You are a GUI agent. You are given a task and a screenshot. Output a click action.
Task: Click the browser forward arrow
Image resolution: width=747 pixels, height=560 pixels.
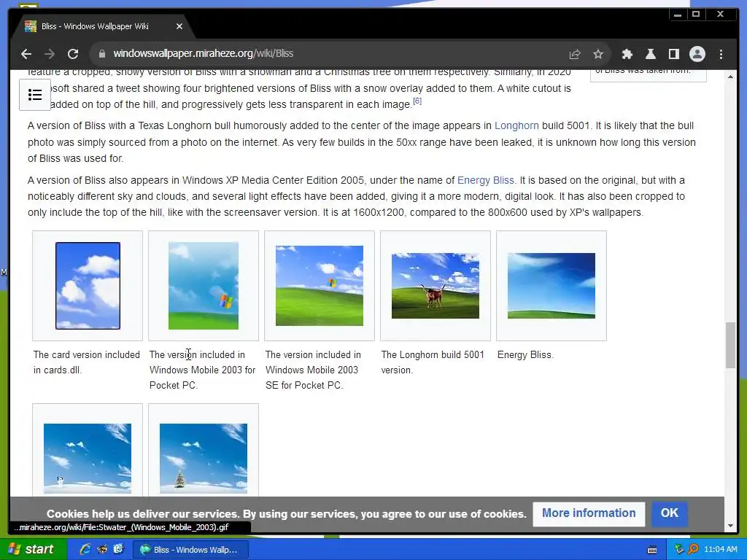50,54
